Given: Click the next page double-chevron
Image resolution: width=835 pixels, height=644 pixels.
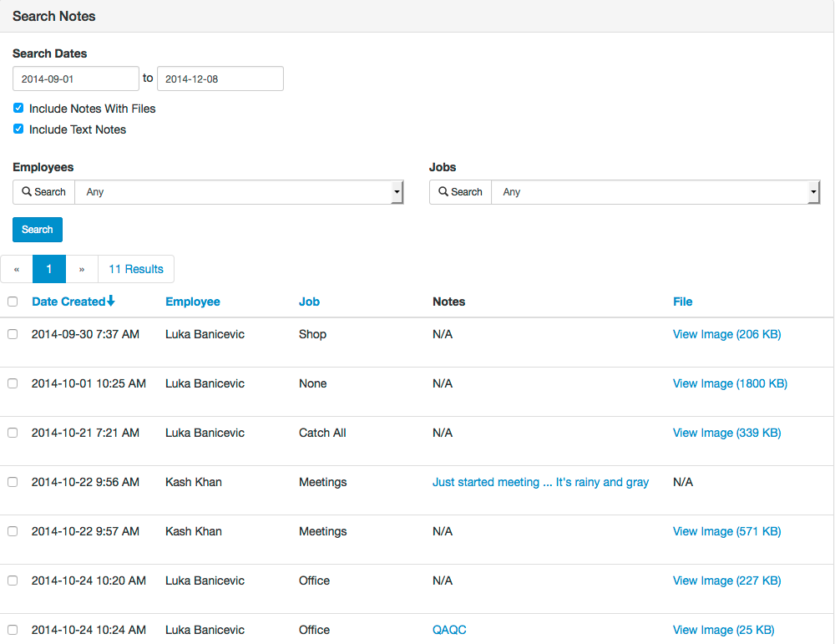Looking at the screenshot, I should point(81,268).
